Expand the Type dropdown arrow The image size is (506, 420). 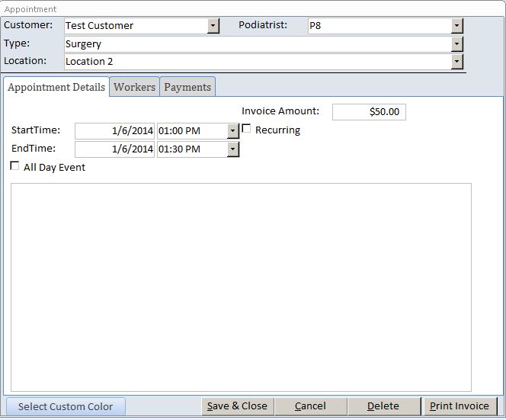(457, 44)
